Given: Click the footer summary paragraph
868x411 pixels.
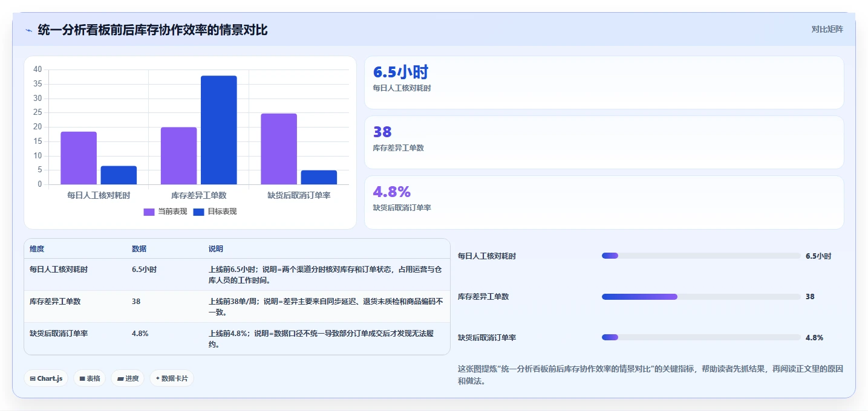Looking at the screenshot, I should [x=651, y=375].
